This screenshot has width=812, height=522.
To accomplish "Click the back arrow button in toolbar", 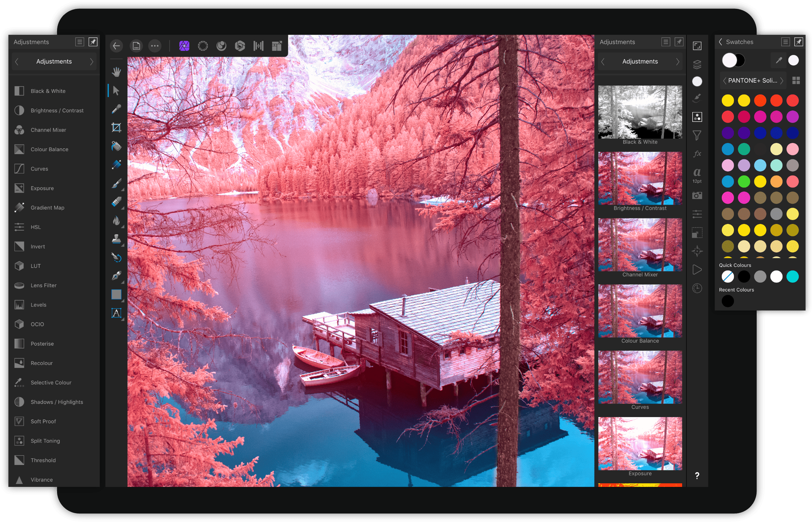I will coord(116,46).
